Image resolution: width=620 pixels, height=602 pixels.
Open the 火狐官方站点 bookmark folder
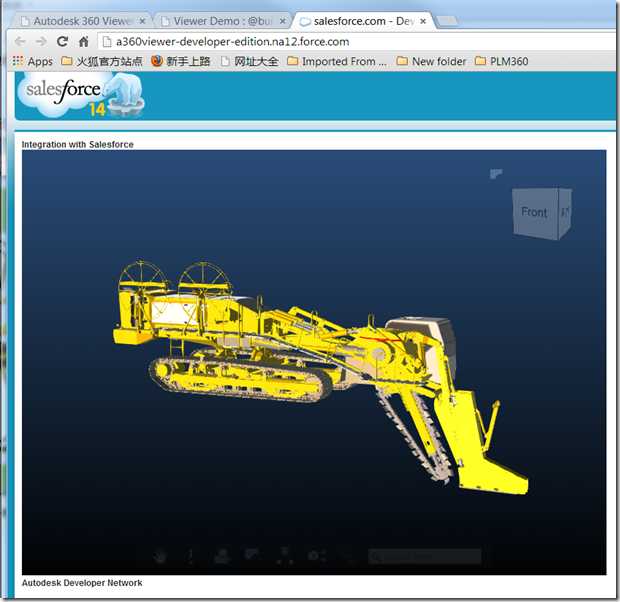pos(102,61)
